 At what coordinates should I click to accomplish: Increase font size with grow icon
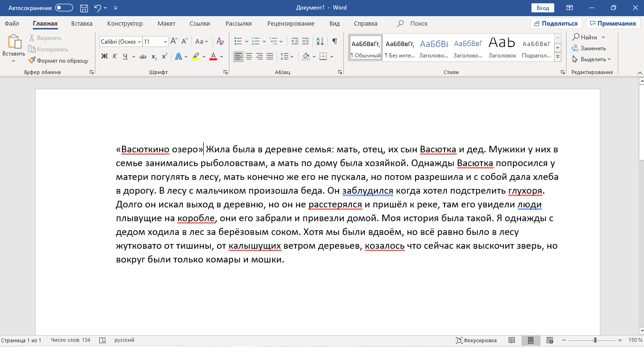tap(174, 41)
